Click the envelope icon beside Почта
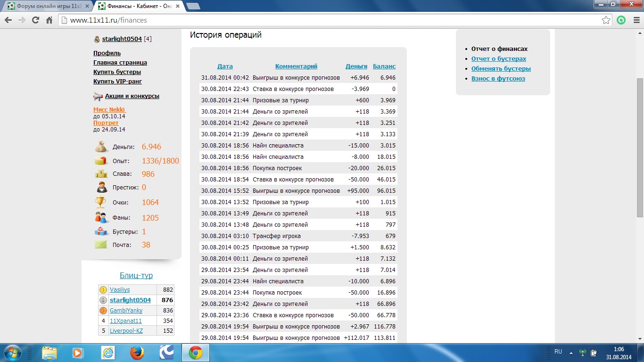Screen dimensions: 644x362 [101, 245]
